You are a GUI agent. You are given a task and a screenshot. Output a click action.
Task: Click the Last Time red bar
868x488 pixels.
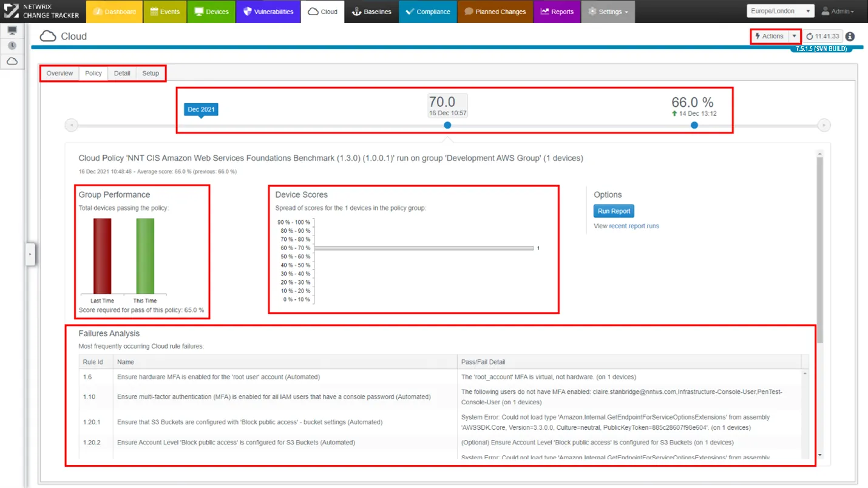pos(103,256)
